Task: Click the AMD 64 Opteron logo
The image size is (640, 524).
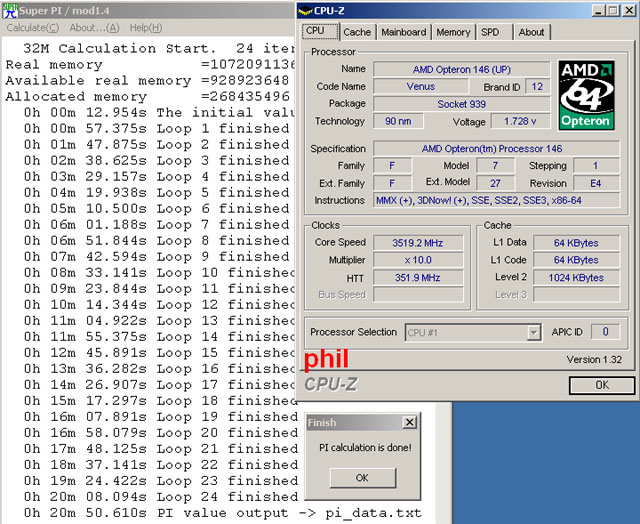Action: pos(586,95)
